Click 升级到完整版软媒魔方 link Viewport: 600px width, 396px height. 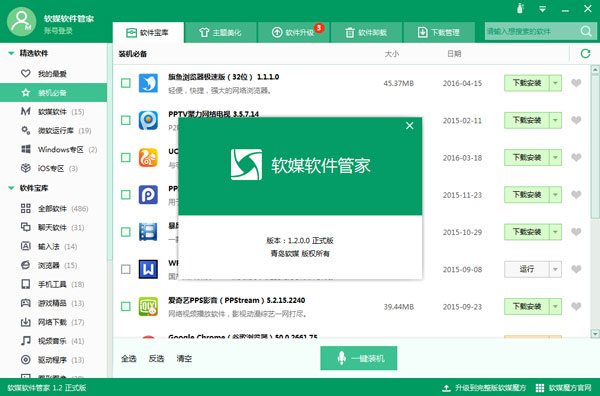click(x=484, y=388)
